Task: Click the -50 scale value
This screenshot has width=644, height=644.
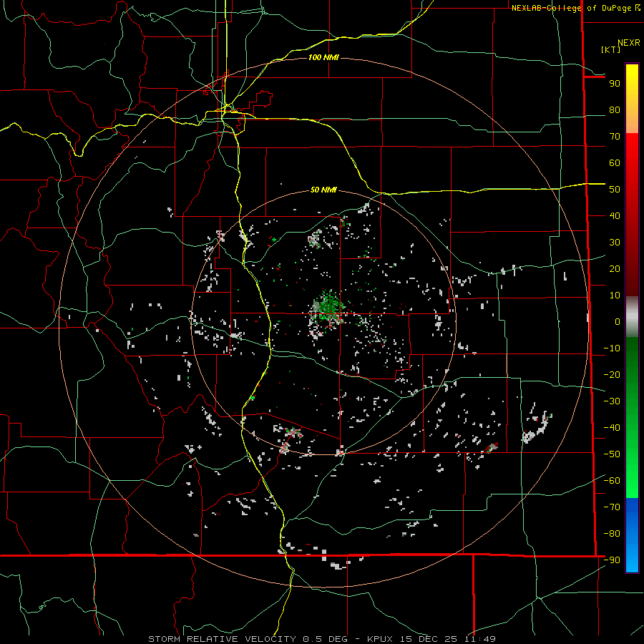Action: 612,454
